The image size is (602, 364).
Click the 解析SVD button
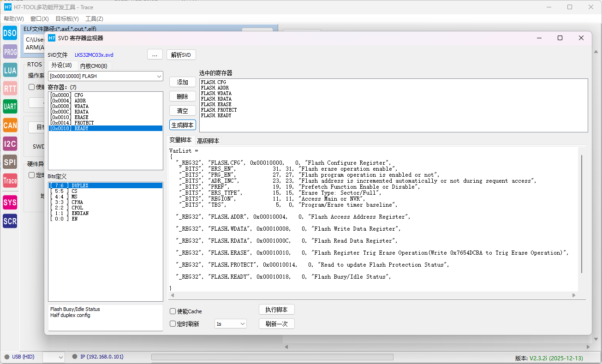coord(181,55)
